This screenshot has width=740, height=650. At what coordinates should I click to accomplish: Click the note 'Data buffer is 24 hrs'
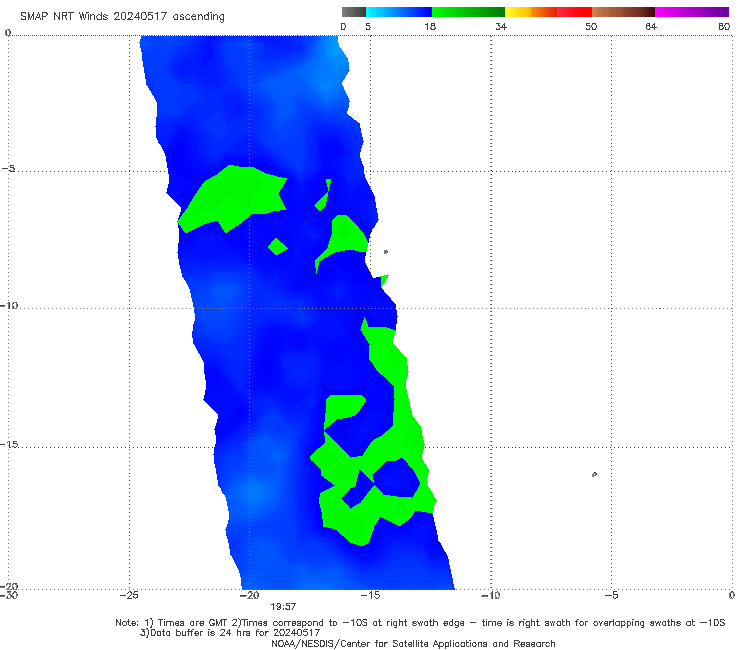pyautogui.click(x=200, y=633)
